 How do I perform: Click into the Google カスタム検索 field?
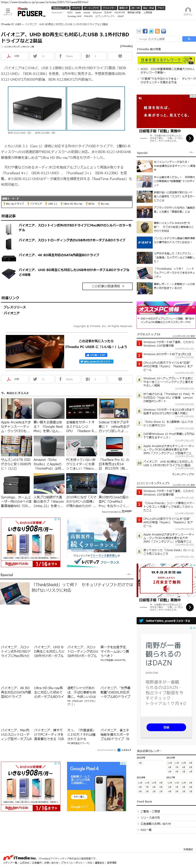coord(158,39)
